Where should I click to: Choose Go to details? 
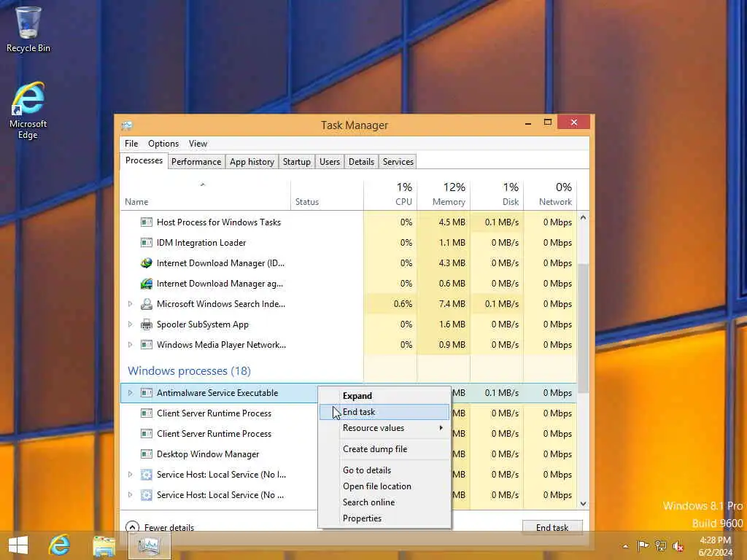[384, 470]
